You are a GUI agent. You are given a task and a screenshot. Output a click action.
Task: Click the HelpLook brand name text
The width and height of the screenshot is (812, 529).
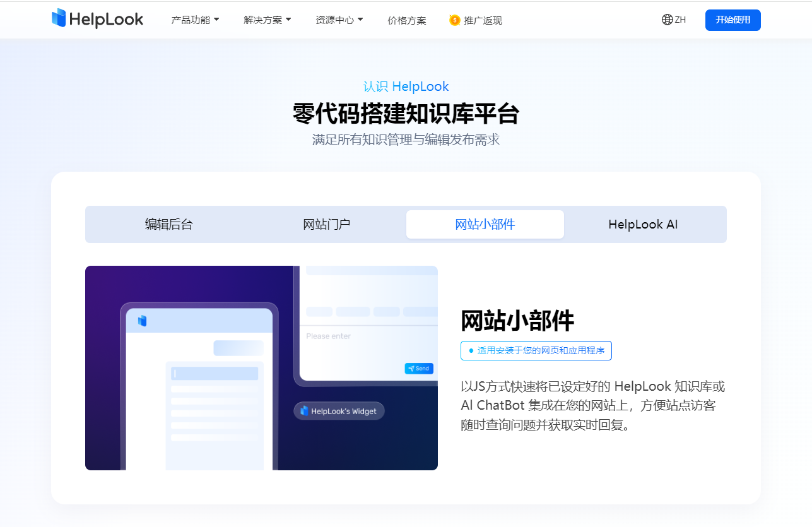coord(107,20)
